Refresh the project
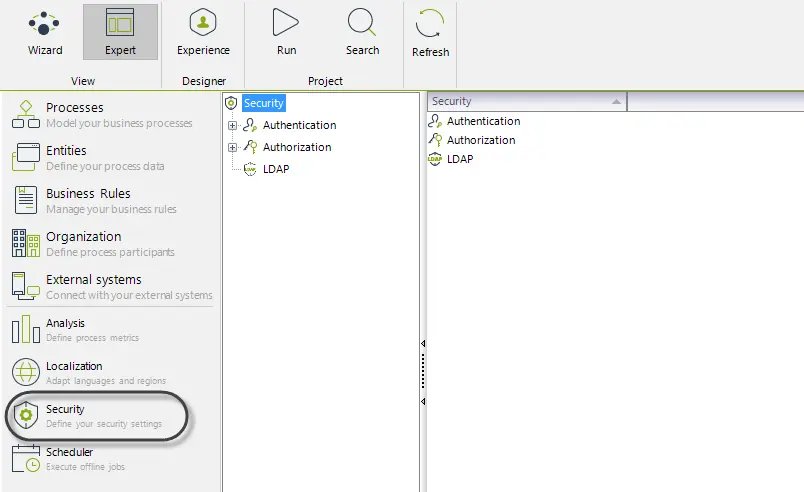804x492 pixels. click(430, 33)
